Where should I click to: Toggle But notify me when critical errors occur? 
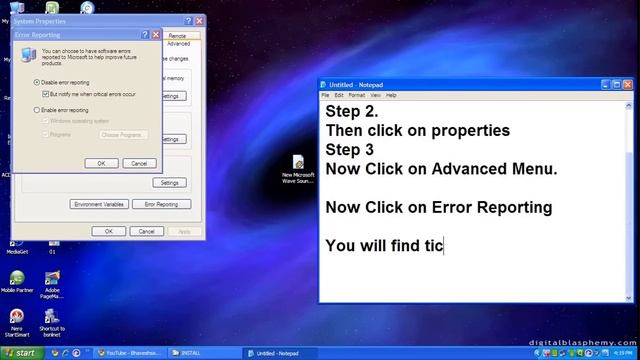point(46,94)
